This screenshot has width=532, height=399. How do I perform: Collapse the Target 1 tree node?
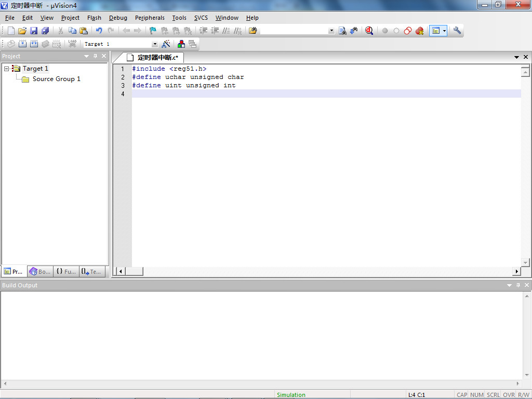(6, 69)
